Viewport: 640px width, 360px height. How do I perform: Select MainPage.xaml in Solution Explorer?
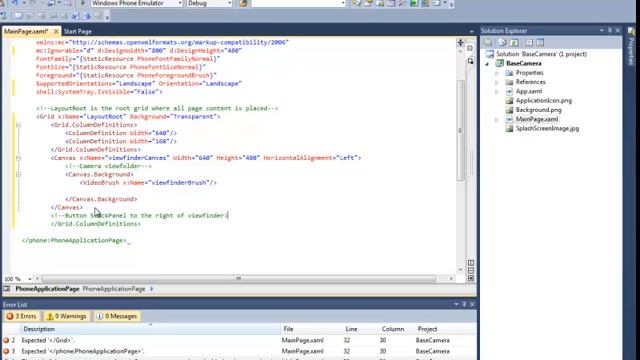(x=536, y=119)
